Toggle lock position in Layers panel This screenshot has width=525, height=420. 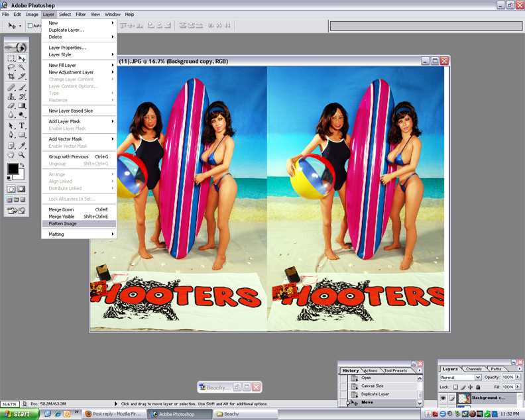coord(470,387)
